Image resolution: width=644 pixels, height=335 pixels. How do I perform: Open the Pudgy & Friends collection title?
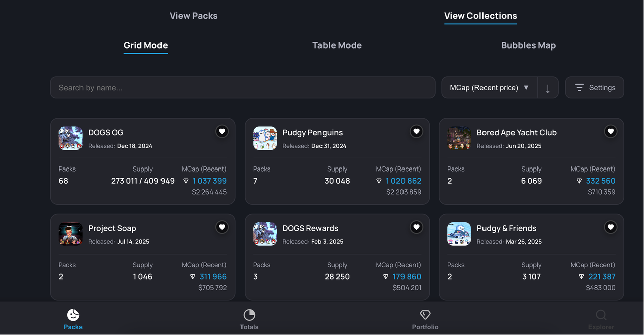[506, 228]
